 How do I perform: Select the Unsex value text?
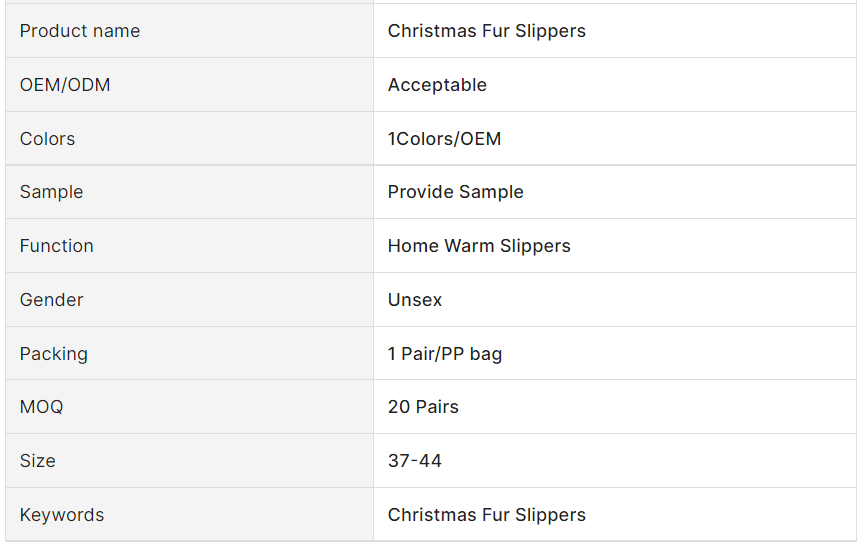414,300
